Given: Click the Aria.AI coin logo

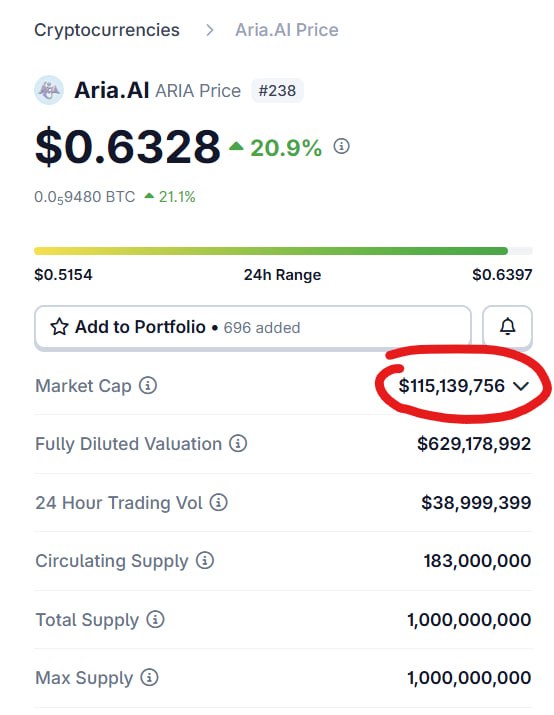Looking at the screenshot, I should click(49, 90).
